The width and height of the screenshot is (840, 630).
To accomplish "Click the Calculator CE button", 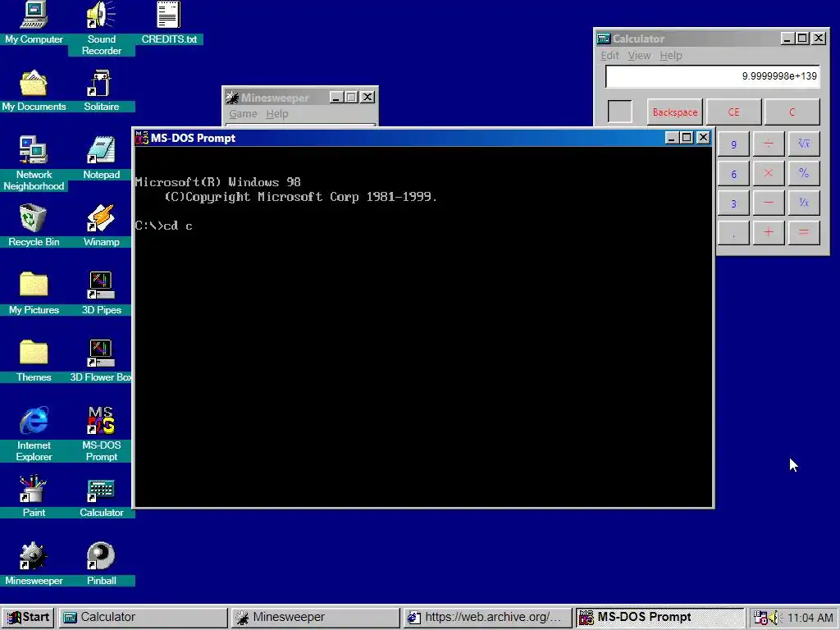I will pyautogui.click(x=734, y=112).
